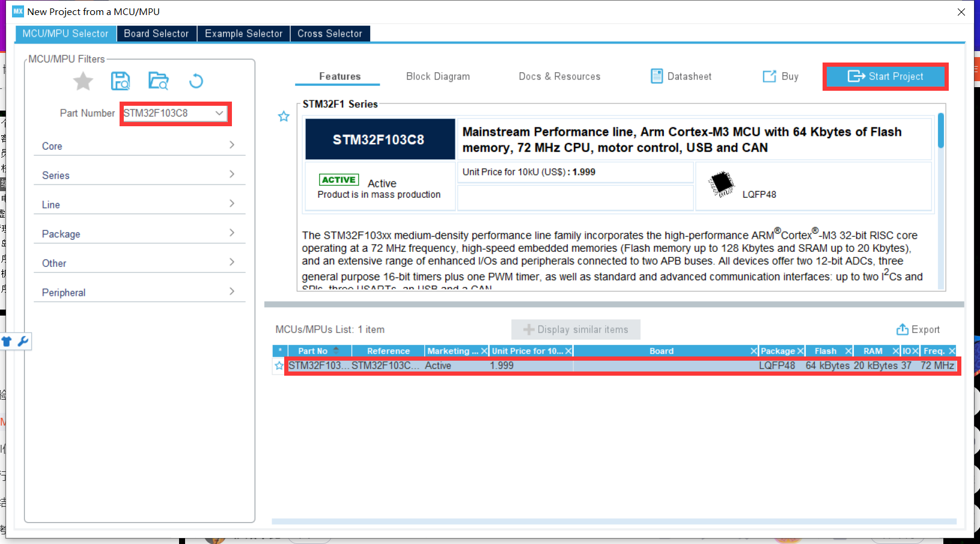
Task: Sort list by Part No column
Action: click(319, 351)
